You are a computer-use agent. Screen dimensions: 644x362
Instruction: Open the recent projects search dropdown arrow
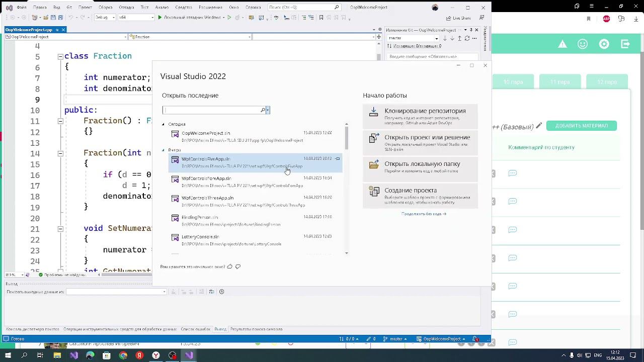coord(268,110)
